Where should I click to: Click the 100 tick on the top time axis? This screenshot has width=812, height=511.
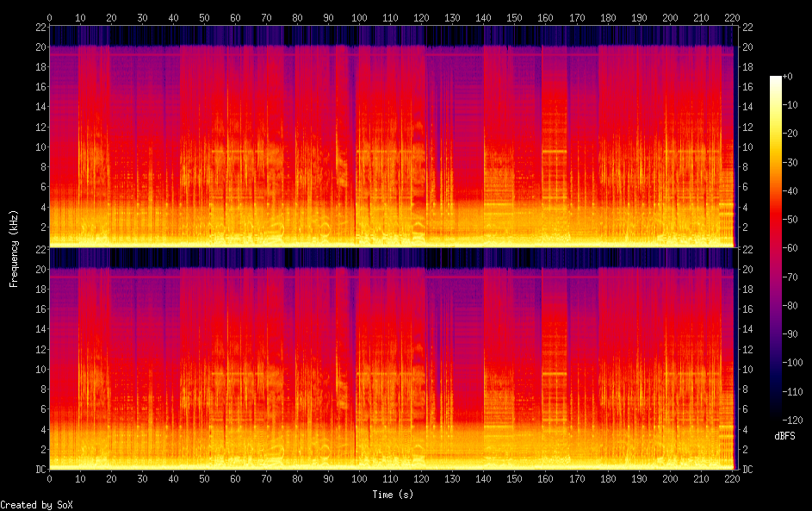click(x=360, y=17)
